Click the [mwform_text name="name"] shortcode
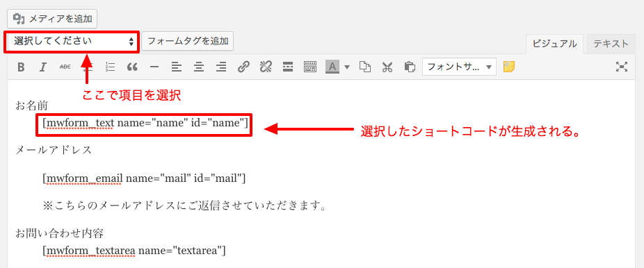644x268 pixels. tap(145, 123)
